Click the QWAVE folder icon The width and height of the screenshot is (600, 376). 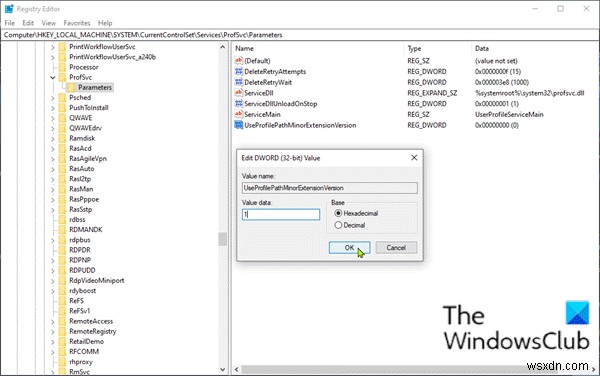[62, 118]
